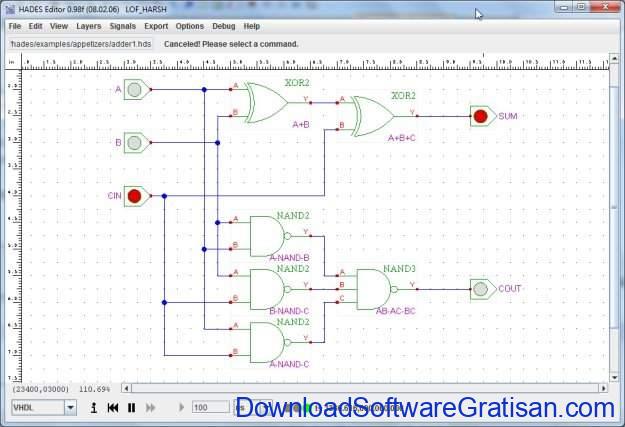
Task: Open the Signals menu
Action: click(x=122, y=26)
